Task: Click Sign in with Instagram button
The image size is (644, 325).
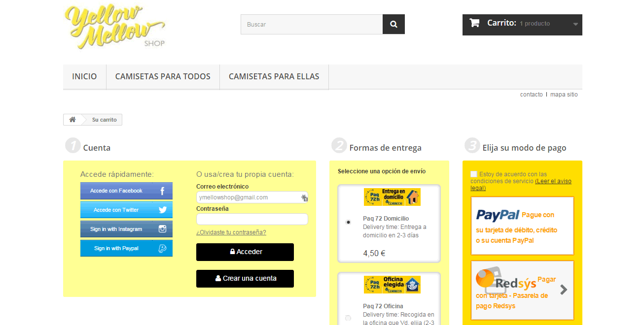Action: pos(126,229)
